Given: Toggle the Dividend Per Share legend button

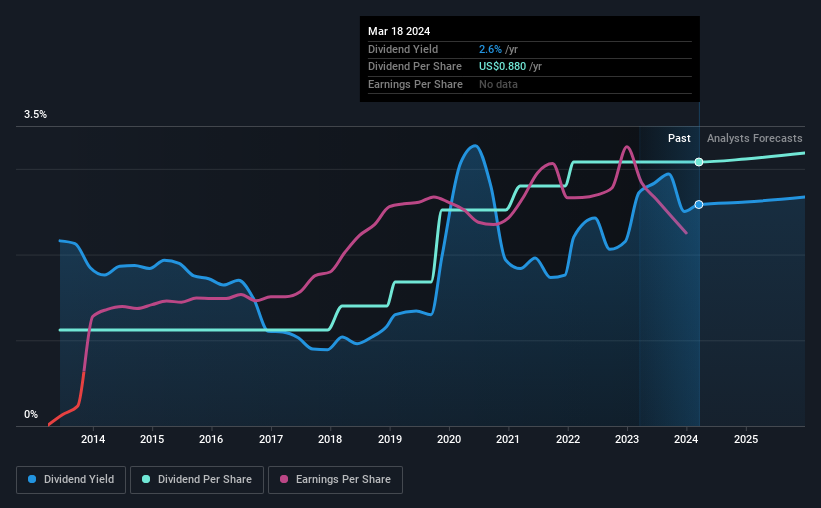Looking at the screenshot, I should coord(197,480).
